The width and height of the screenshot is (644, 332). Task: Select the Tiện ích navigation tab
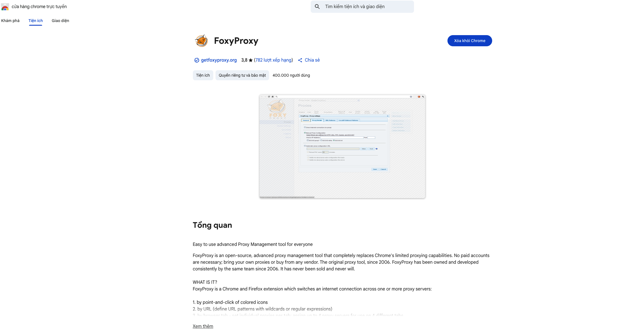[x=35, y=21]
